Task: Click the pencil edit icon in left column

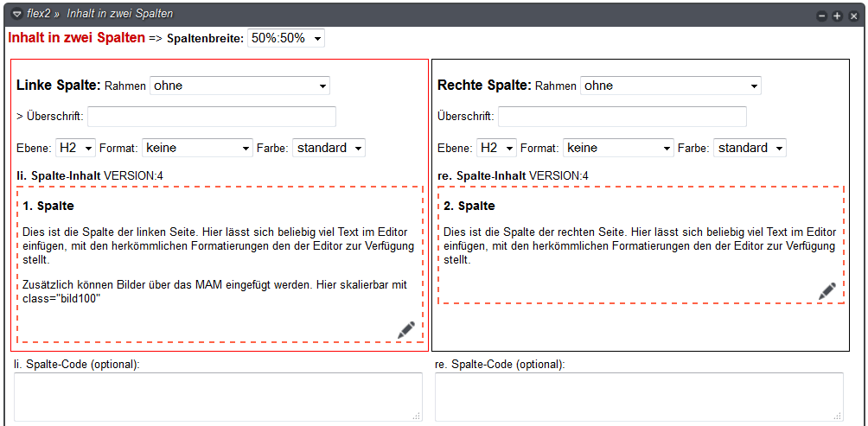Action: tap(405, 330)
